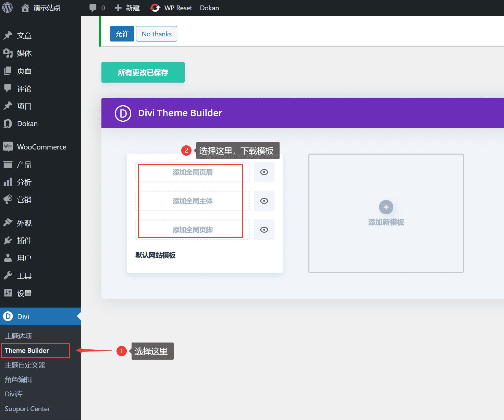The image size is (504, 420).
Task: Open Support Center submenu item
Action: pos(27,409)
